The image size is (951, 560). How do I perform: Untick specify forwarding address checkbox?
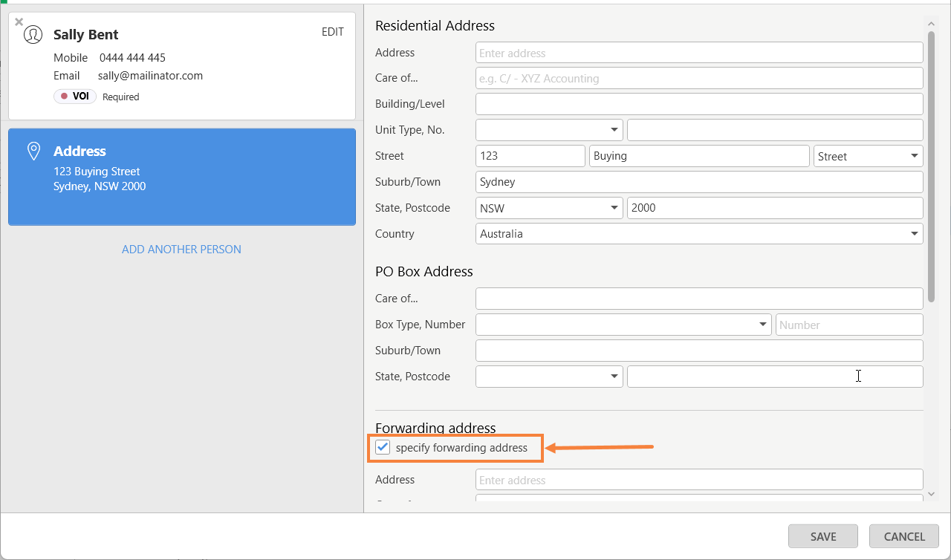pos(383,447)
